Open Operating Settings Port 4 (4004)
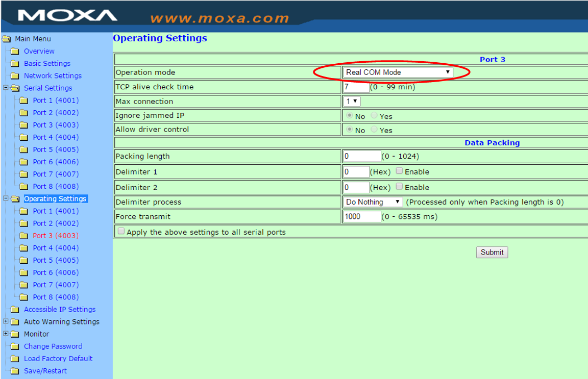588x379 pixels. click(x=56, y=248)
